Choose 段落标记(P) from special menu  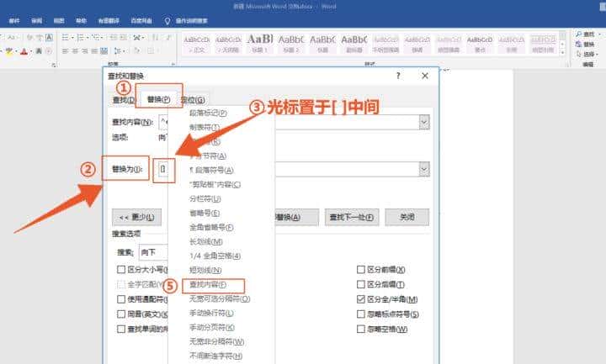208,113
